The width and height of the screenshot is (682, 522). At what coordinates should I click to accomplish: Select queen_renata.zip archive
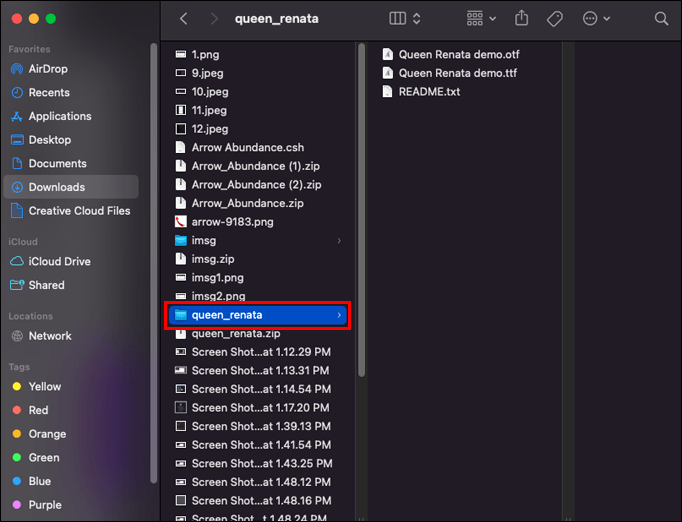pos(235,333)
